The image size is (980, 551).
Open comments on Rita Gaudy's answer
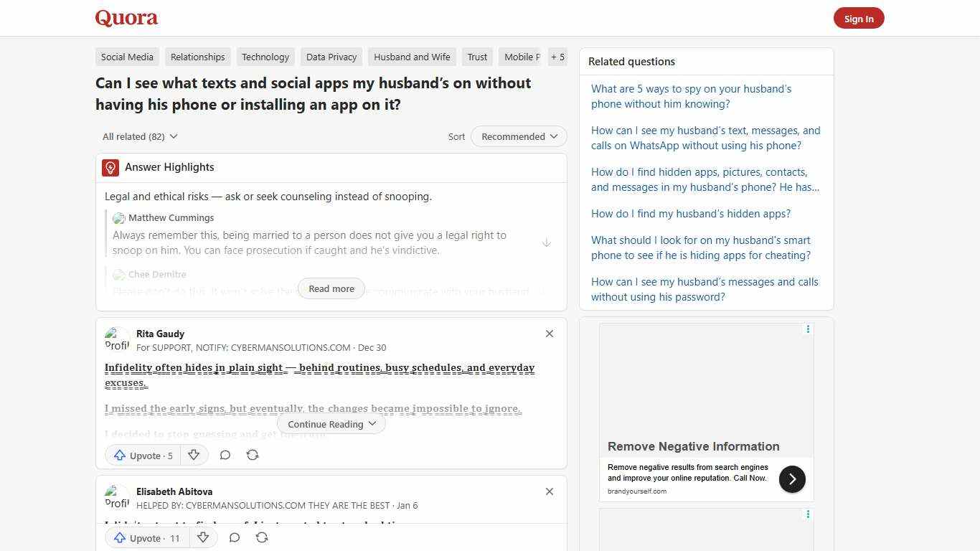coord(225,455)
